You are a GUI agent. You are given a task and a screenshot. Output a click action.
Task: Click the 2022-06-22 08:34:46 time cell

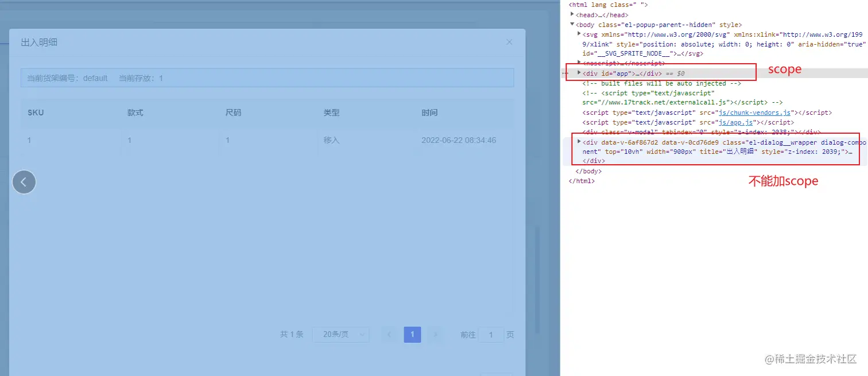459,140
